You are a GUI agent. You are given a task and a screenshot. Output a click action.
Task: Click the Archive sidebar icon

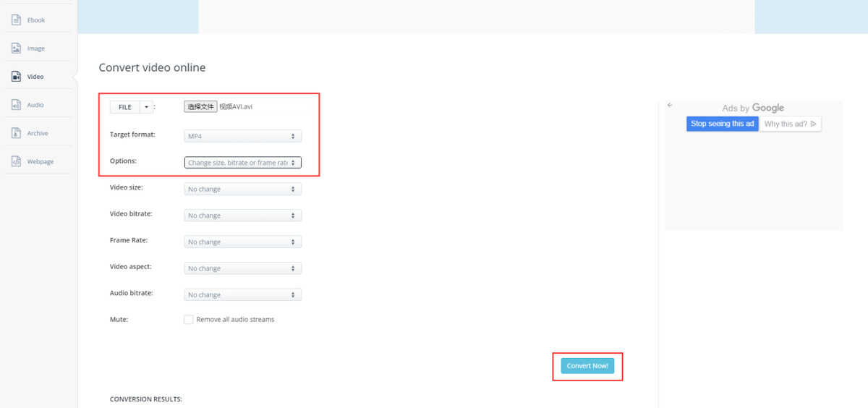click(x=16, y=133)
